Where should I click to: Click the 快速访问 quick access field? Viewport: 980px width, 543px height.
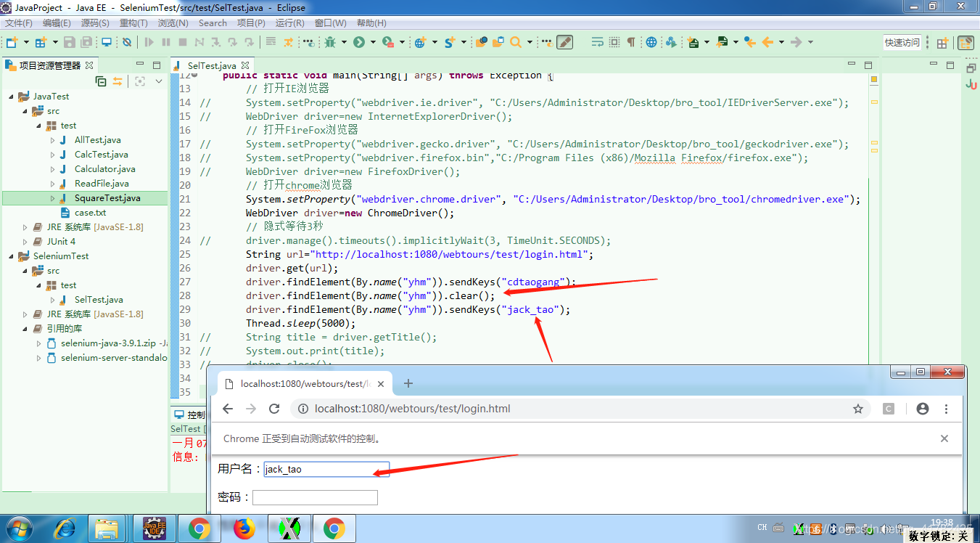(x=902, y=43)
